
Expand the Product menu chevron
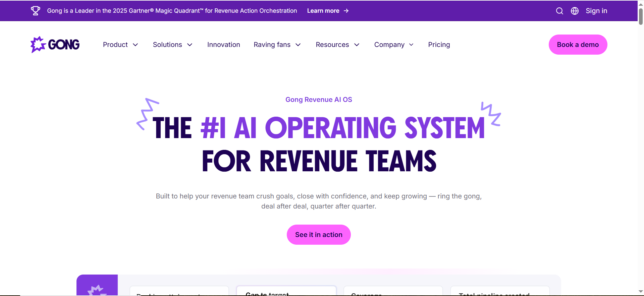click(x=136, y=45)
